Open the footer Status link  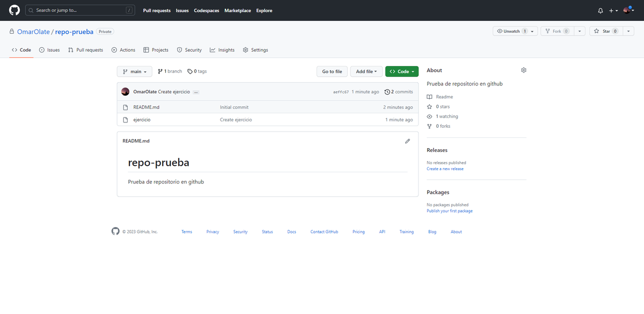267,232
